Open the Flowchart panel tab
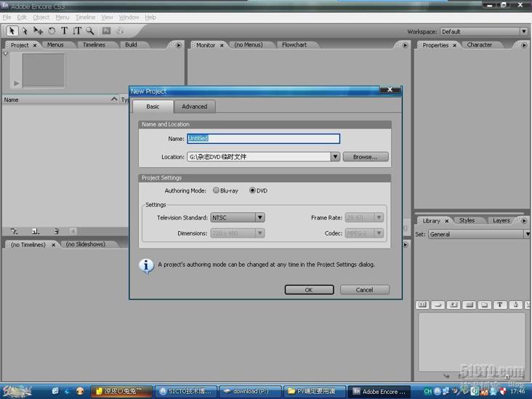Screen dimensions: 532x399 294,45
